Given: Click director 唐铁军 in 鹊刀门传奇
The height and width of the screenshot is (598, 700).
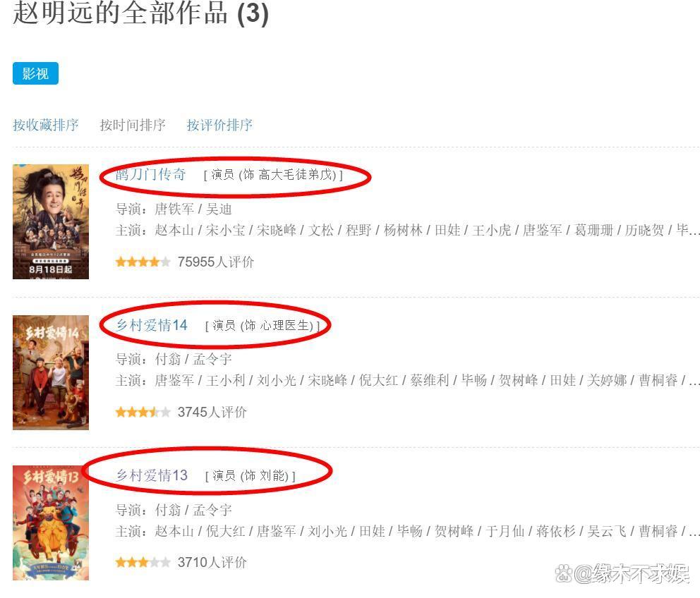Looking at the screenshot, I should [174, 209].
